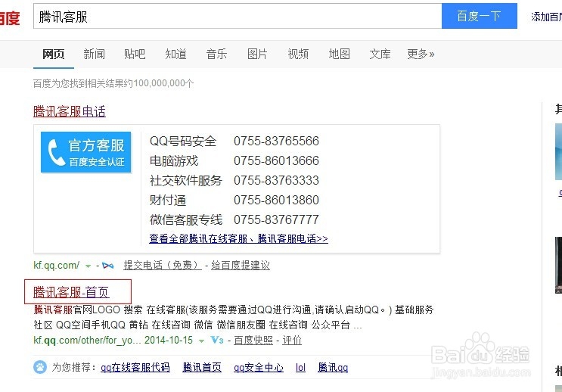Click the blue bowtie icon beside kf.qq.com/
The width and height of the screenshot is (562, 392).
click(x=108, y=266)
